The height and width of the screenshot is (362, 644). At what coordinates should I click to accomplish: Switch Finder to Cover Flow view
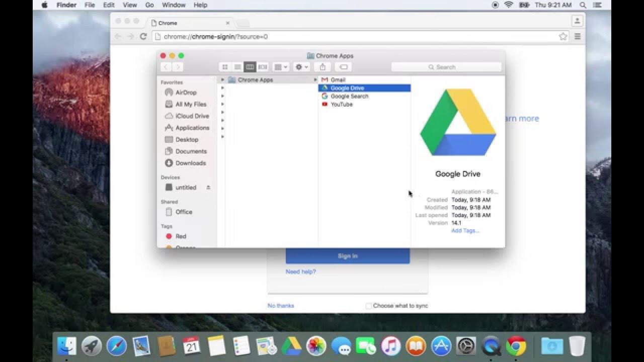(x=263, y=67)
